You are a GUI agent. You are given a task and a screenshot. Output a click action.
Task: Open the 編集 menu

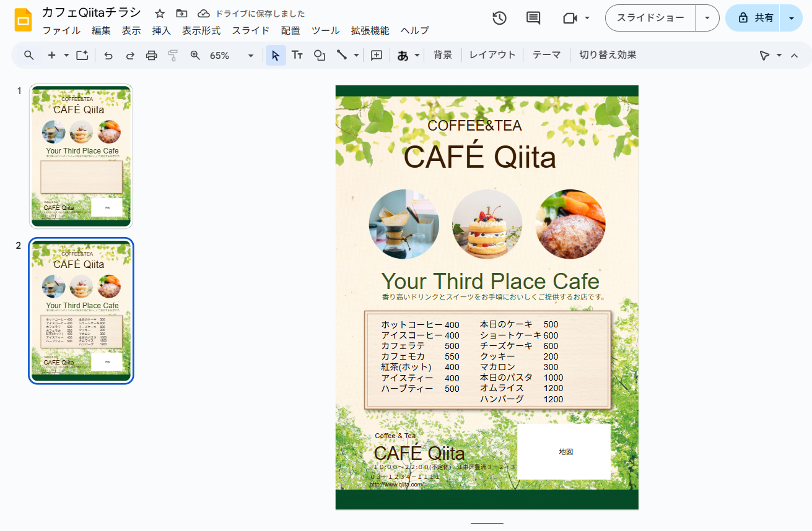click(x=101, y=30)
